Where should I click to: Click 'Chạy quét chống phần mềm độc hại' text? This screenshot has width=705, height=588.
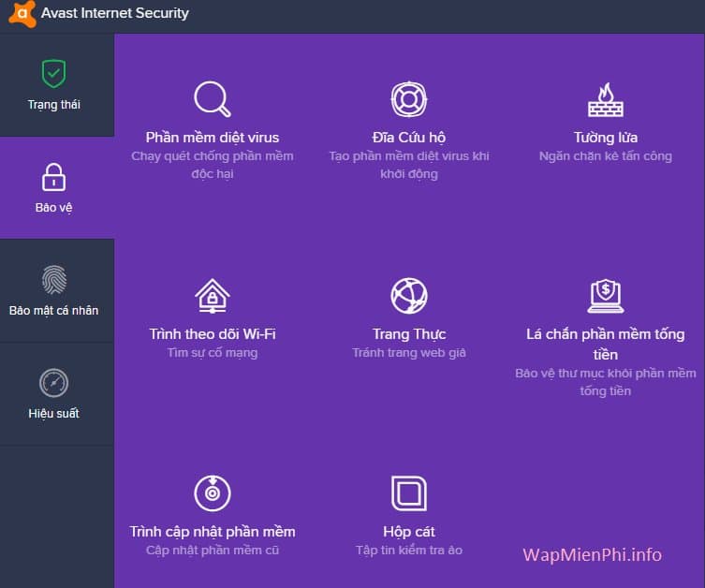213,165
